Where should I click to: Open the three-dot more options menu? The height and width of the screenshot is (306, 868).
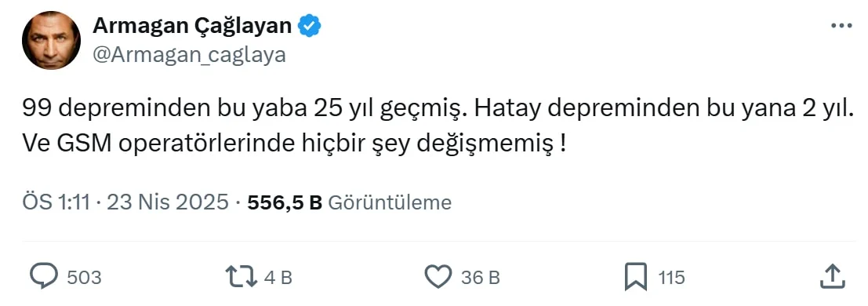coord(842,25)
